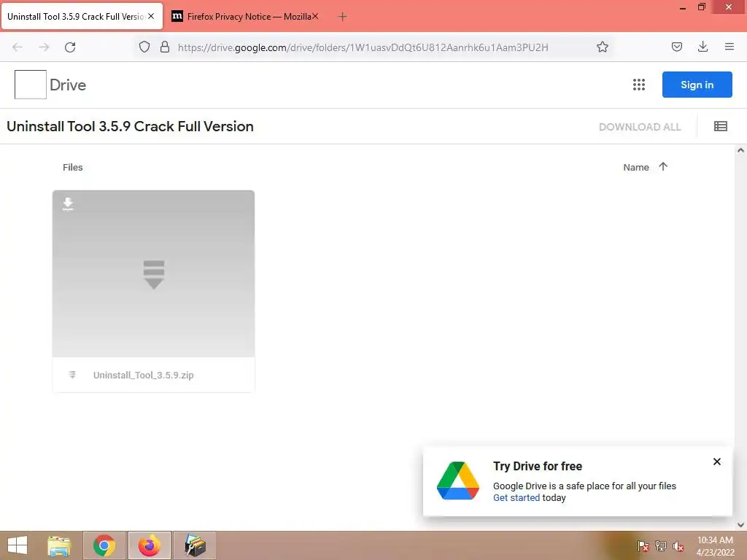This screenshot has height=560, width=747.
Task: Open Google Chrome from the taskbar
Action: coord(104,545)
